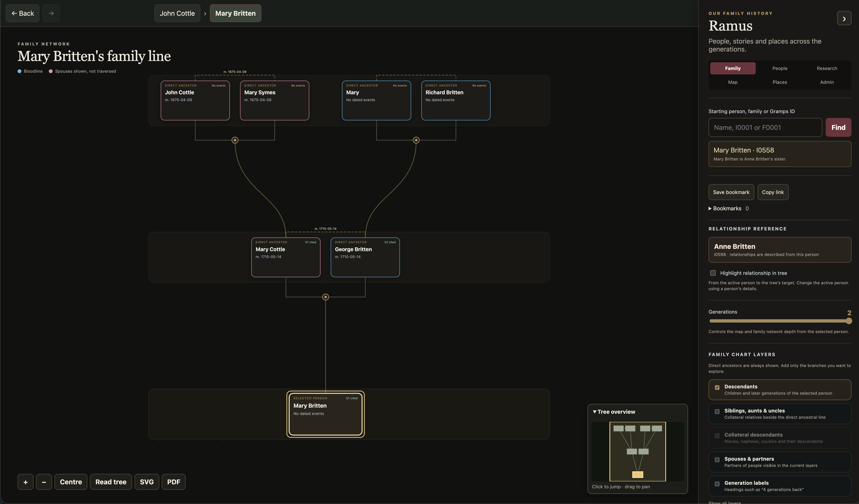This screenshot has width=859, height=504.
Task: Select Mary Britten breadcrumb chip
Action: coord(235,13)
